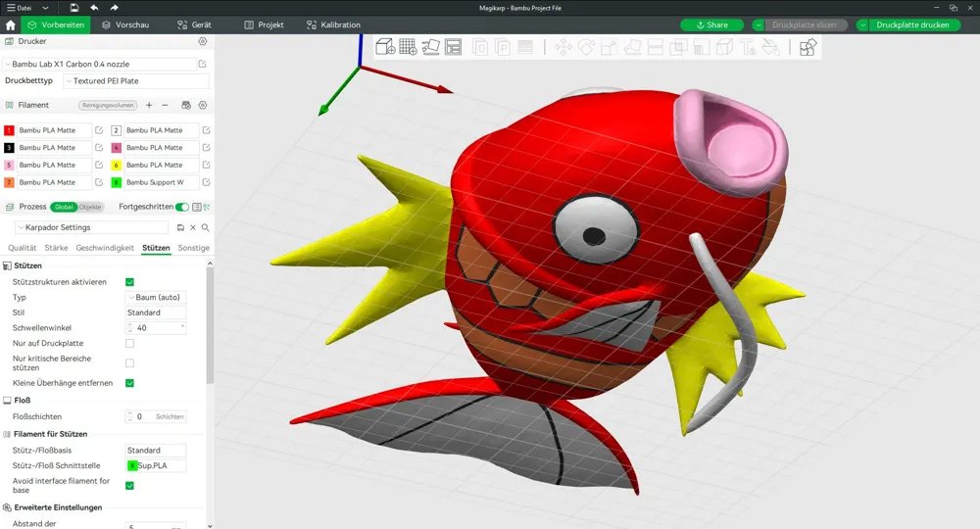Select the Seam painting cube icon
Viewport: 980px width, 529px height.
[x=724, y=47]
